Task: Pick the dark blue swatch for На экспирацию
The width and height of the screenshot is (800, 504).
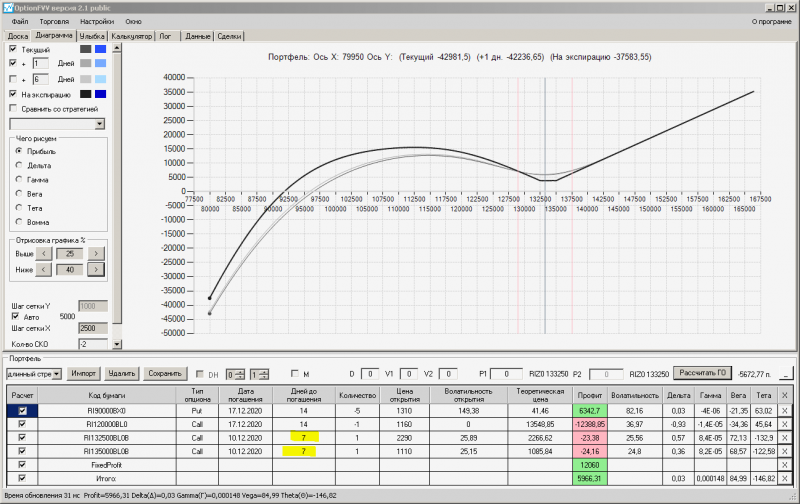Action: 101,94
